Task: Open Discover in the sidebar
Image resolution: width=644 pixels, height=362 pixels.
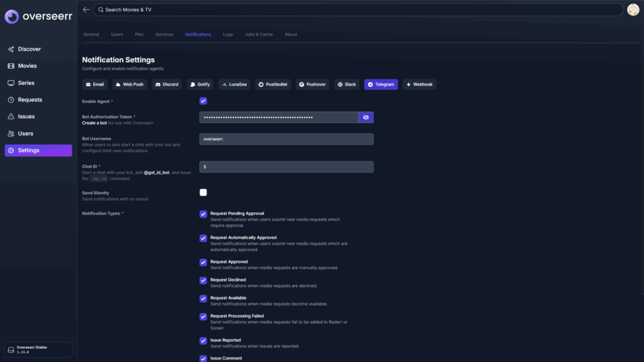Action: tap(38, 49)
